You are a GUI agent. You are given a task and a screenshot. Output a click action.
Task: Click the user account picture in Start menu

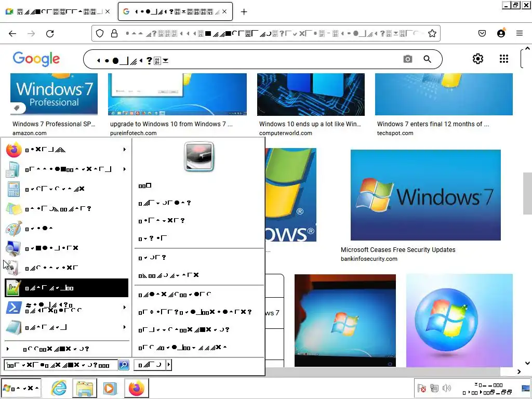pyautogui.click(x=199, y=156)
